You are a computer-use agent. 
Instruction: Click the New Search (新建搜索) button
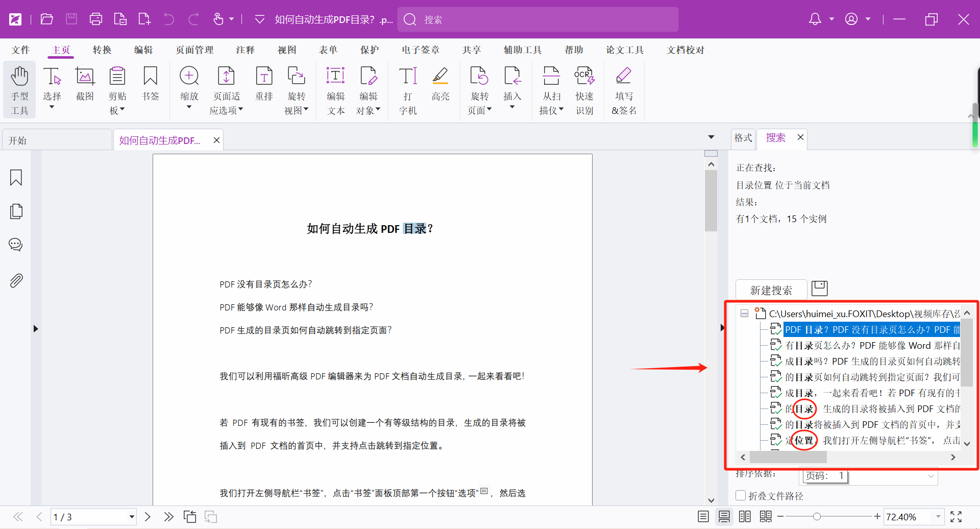pyautogui.click(x=771, y=290)
